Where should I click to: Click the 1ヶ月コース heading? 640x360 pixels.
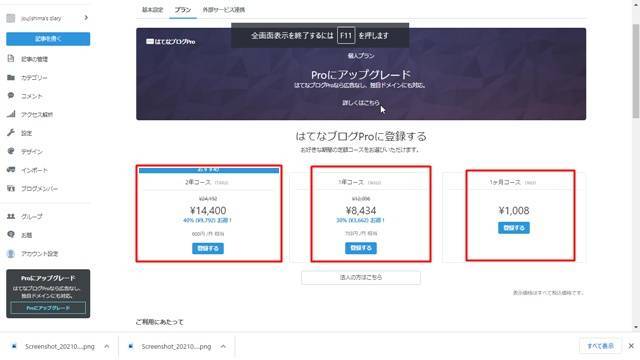tap(505, 182)
